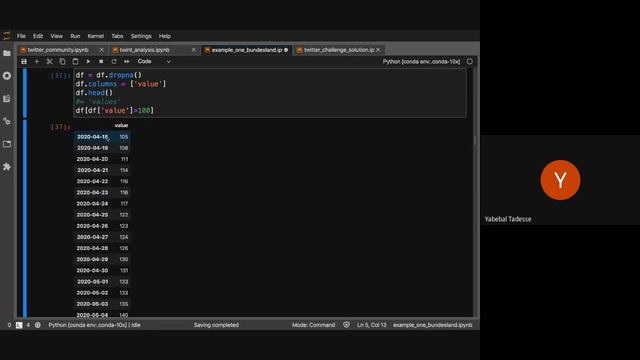
Task: Open the File menu
Action: click(21, 36)
